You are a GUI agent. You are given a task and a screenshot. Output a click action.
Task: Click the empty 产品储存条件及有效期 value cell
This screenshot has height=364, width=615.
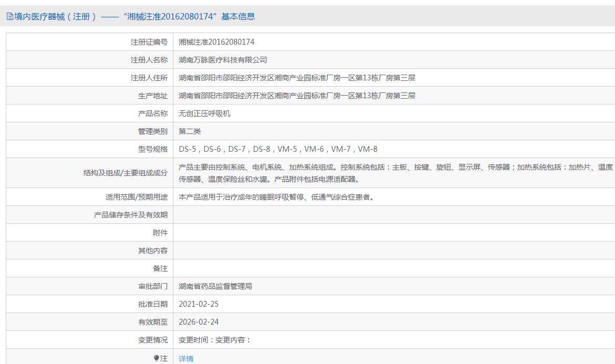coord(393,215)
